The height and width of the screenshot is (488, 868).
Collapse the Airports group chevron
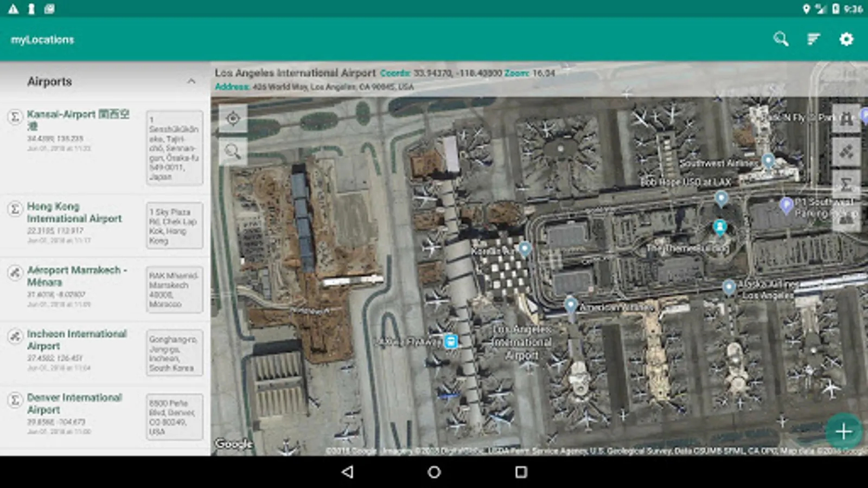(191, 81)
